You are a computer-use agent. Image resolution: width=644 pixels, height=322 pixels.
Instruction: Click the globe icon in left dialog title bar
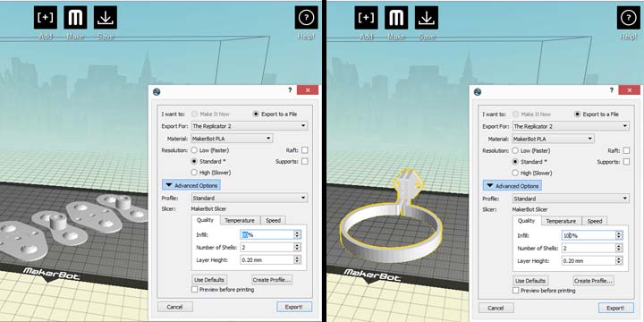156,91
